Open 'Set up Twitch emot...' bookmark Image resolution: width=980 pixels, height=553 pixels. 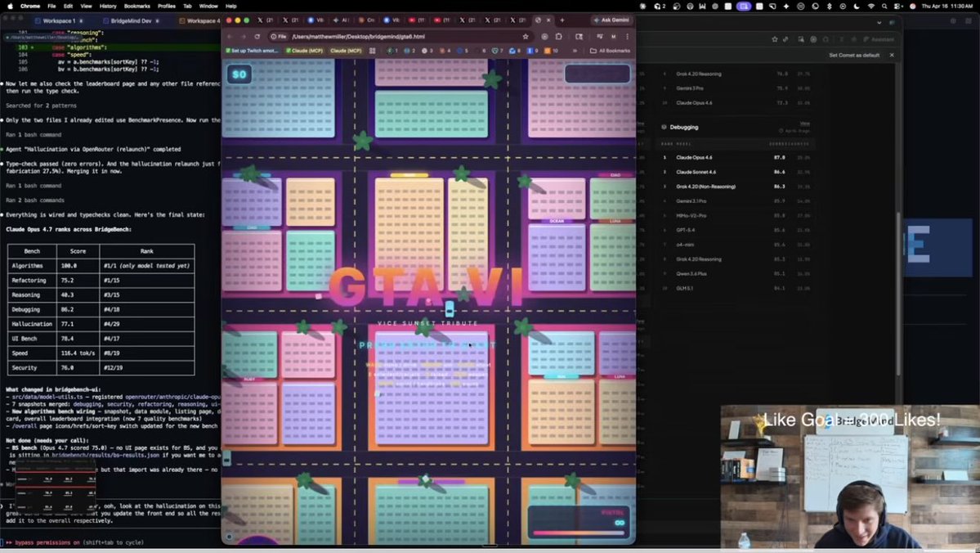(252, 51)
